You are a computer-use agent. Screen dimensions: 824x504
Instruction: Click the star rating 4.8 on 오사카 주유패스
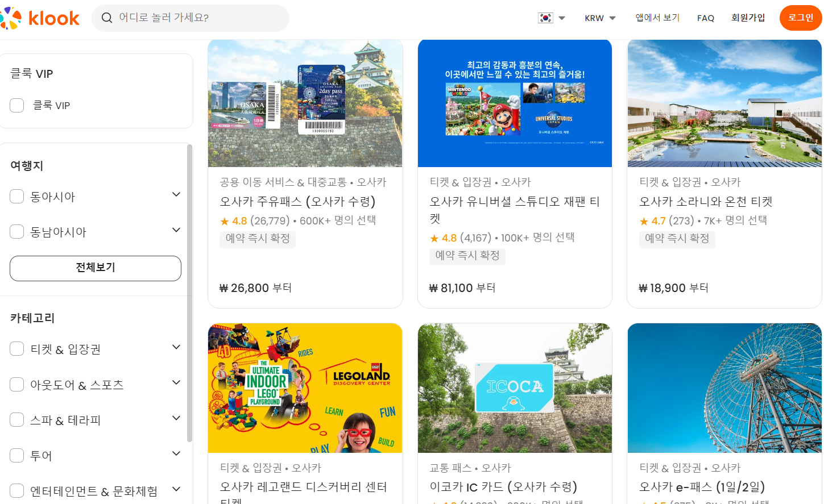click(234, 220)
